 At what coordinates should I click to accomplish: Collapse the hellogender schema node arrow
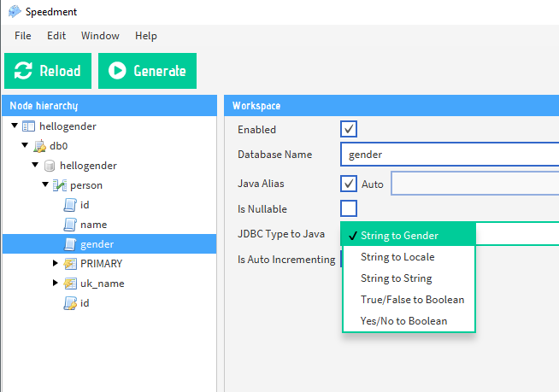[35, 165]
